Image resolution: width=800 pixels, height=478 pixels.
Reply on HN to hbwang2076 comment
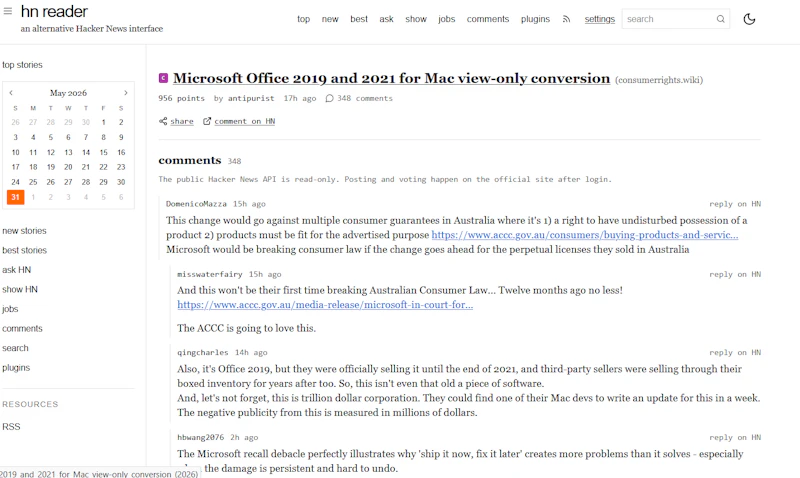tap(735, 438)
